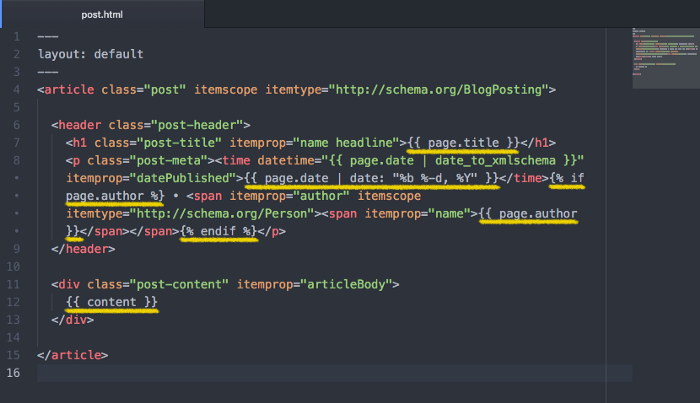Click the "layout: default" front matter text

coord(90,54)
